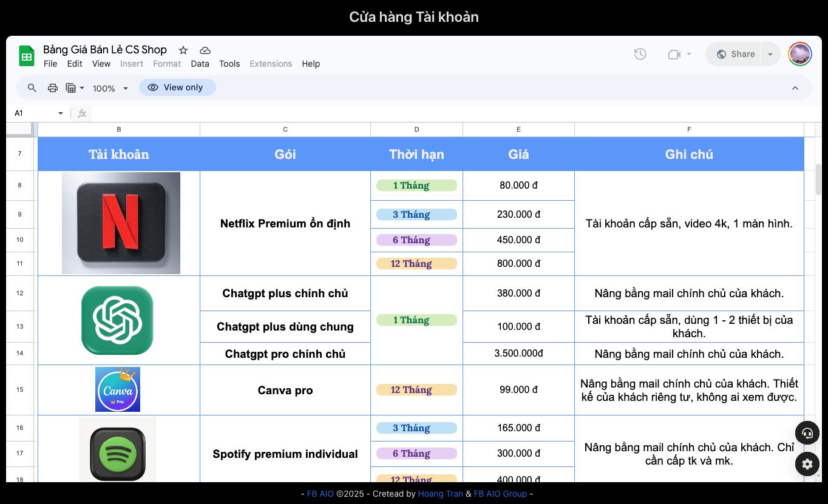Click the formula bar input
Viewport: 828px width, 504px height.
[455, 113]
